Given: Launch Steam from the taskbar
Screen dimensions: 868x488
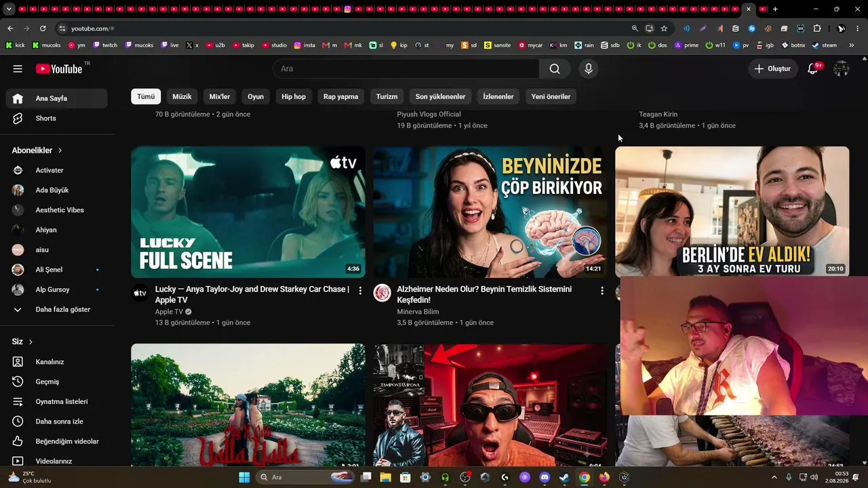Looking at the screenshot, I should point(564,477).
